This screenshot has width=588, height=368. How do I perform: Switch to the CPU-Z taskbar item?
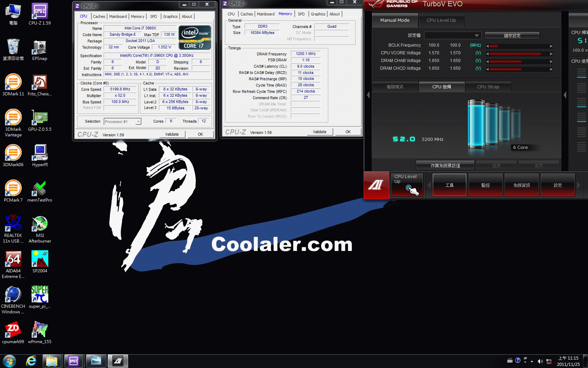click(x=73, y=361)
